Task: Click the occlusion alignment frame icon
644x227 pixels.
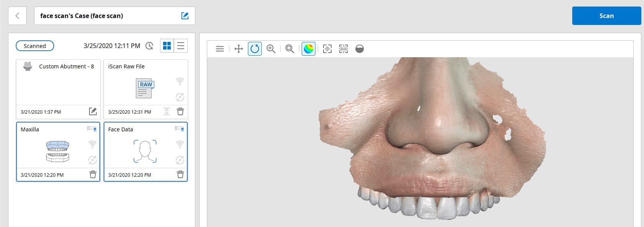Action: tap(343, 49)
